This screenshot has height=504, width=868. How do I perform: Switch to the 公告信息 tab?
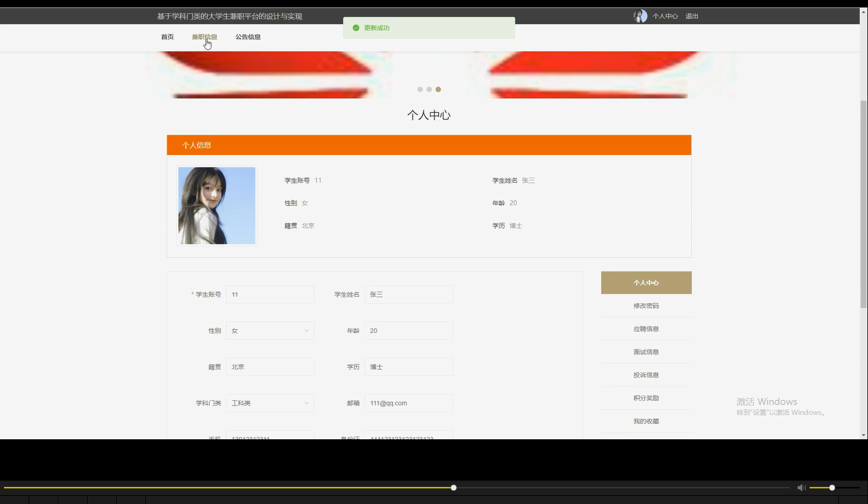(x=248, y=36)
